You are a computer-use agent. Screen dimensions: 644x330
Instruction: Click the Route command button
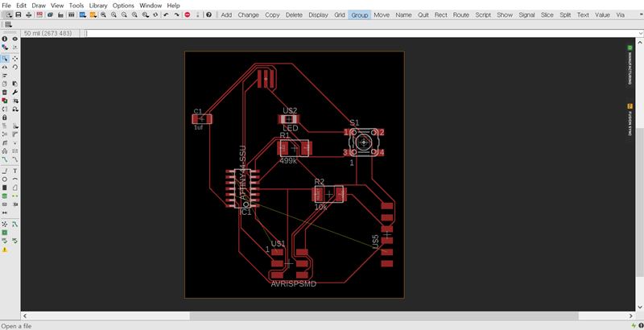pos(460,14)
